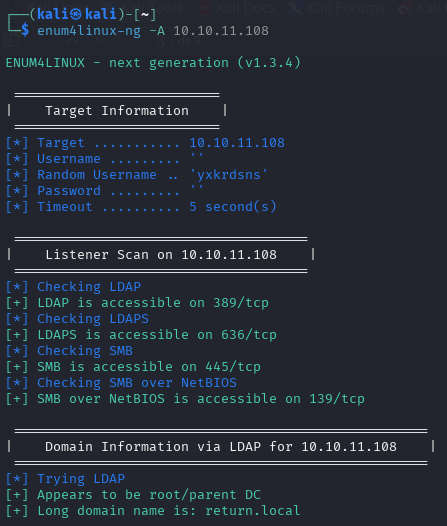Select LDAPS is accessible on 636/tcp
The width and height of the screenshot is (447, 526).
tap(141, 335)
